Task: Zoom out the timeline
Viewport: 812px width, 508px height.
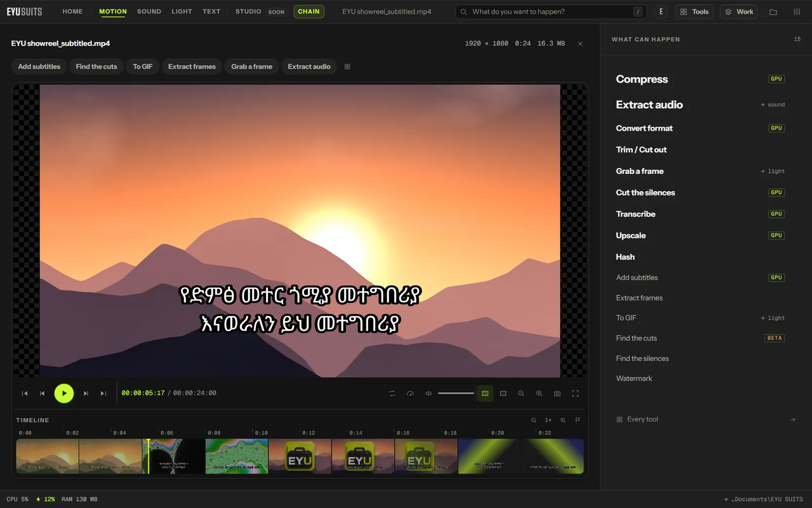Action: [533, 420]
